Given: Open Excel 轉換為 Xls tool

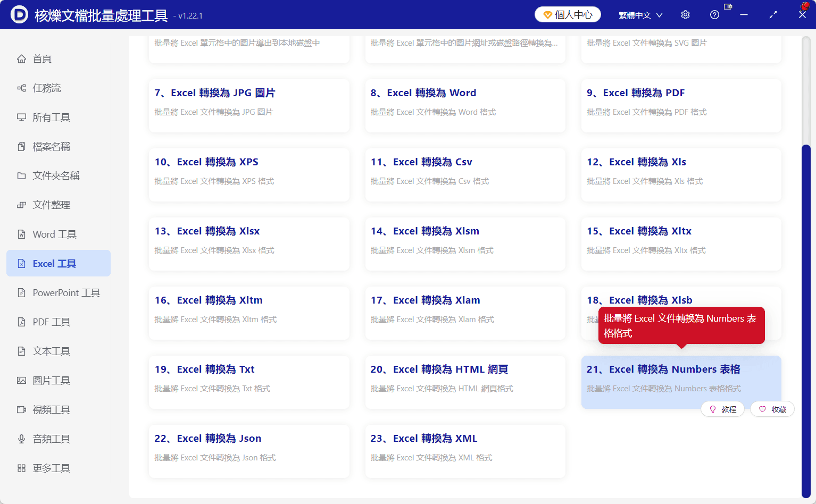Looking at the screenshot, I should (x=681, y=175).
